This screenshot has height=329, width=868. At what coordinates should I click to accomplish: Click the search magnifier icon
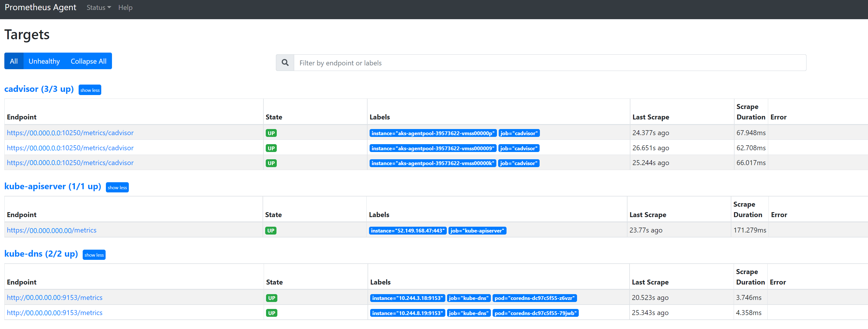(285, 63)
